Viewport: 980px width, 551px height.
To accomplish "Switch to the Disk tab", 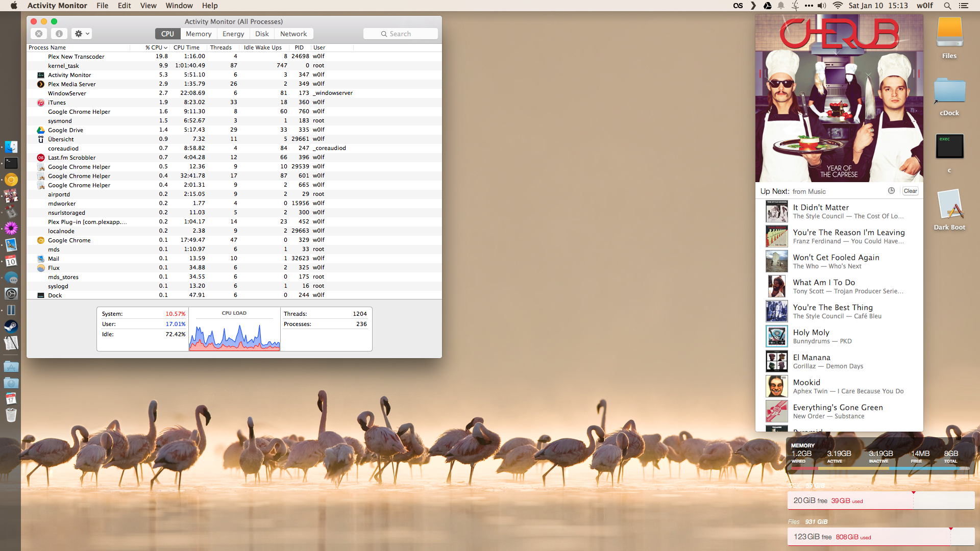I will 262,34.
